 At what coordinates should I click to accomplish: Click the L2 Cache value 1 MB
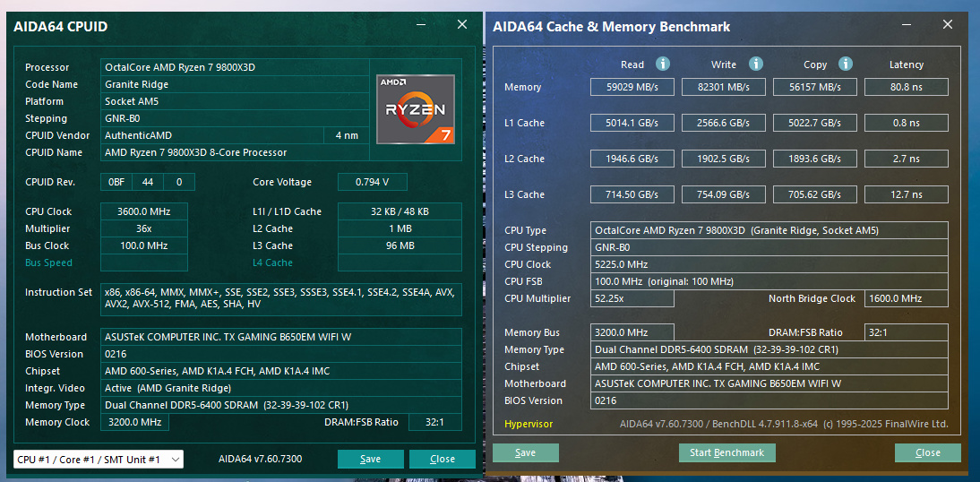click(x=400, y=228)
